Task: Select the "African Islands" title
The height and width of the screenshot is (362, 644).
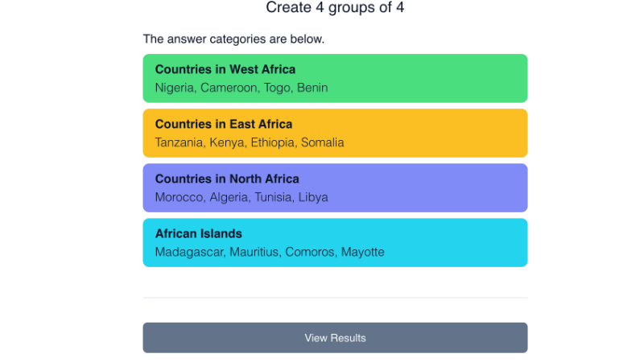Action: coord(198,234)
